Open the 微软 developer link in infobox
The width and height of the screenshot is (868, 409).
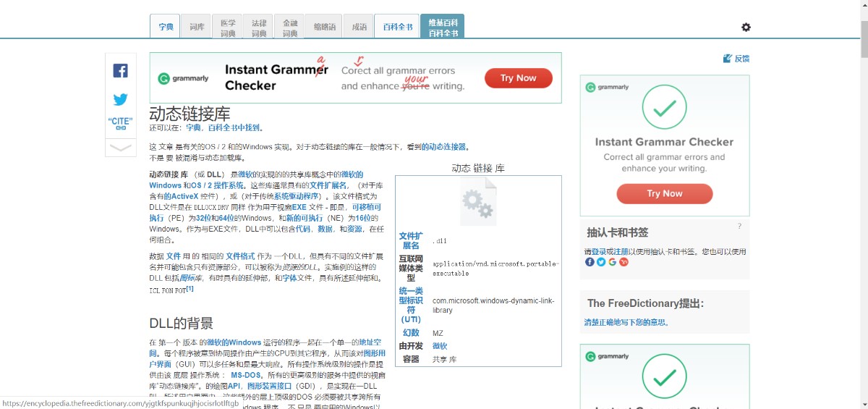point(440,346)
